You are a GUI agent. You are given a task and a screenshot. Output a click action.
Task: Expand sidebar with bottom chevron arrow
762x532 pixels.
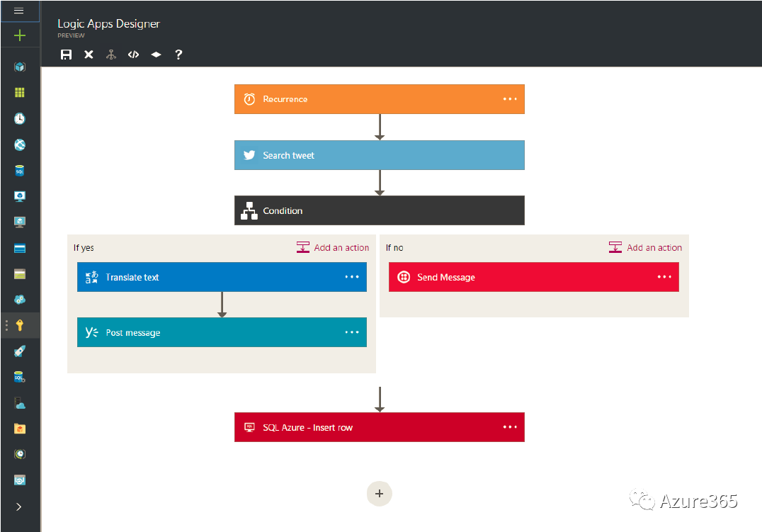coord(19,506)
